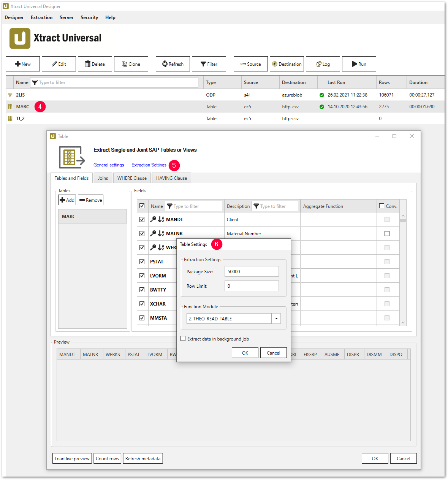Enable Extract data in background job
This screenshot has width=448, height=480.
click(183, 339)
